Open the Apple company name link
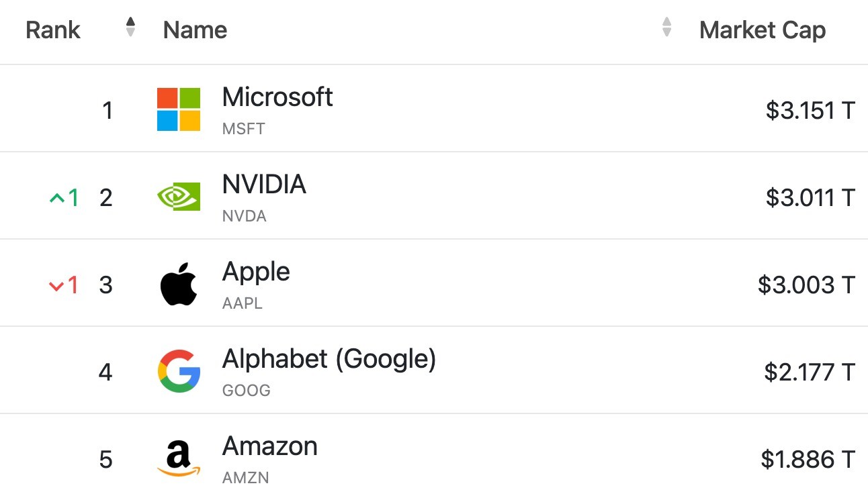Screen dimensions: 868x498 click(x=256, y=272)
